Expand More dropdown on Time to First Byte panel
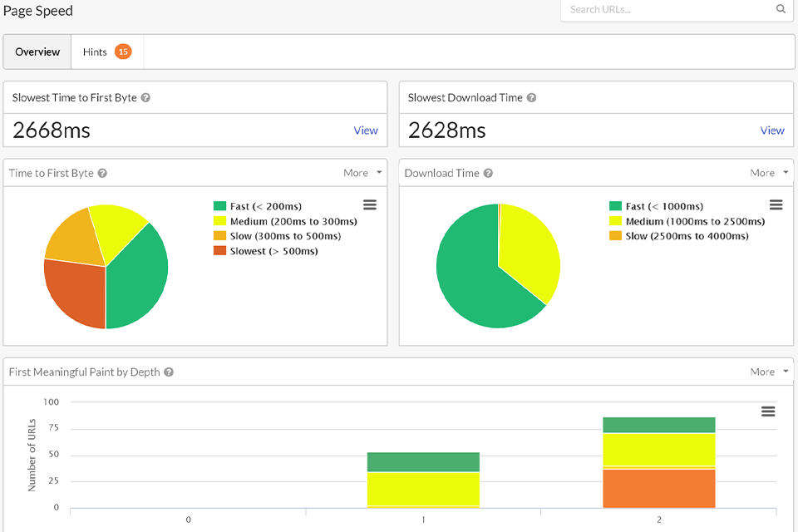 point(362,173)
